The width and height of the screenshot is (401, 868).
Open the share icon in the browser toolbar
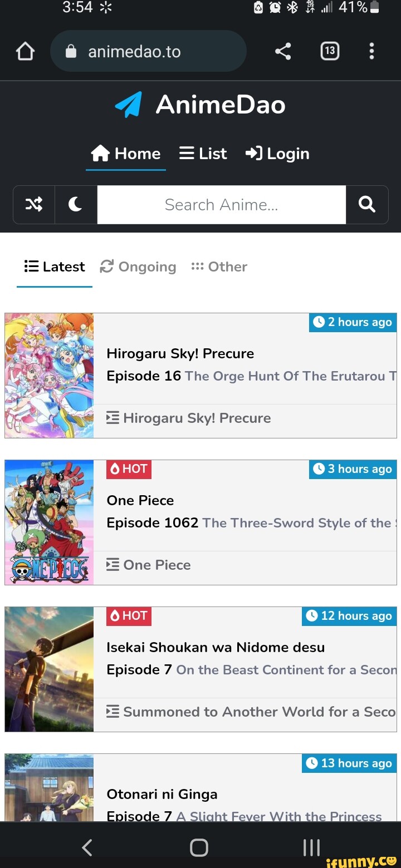tap(283, 51)
